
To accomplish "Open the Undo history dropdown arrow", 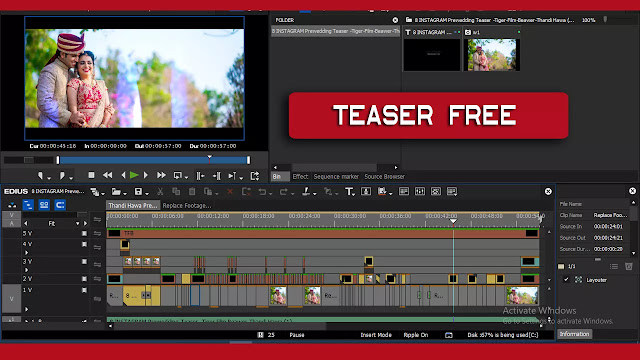I will pyautogui.click(x=271, y=193).
